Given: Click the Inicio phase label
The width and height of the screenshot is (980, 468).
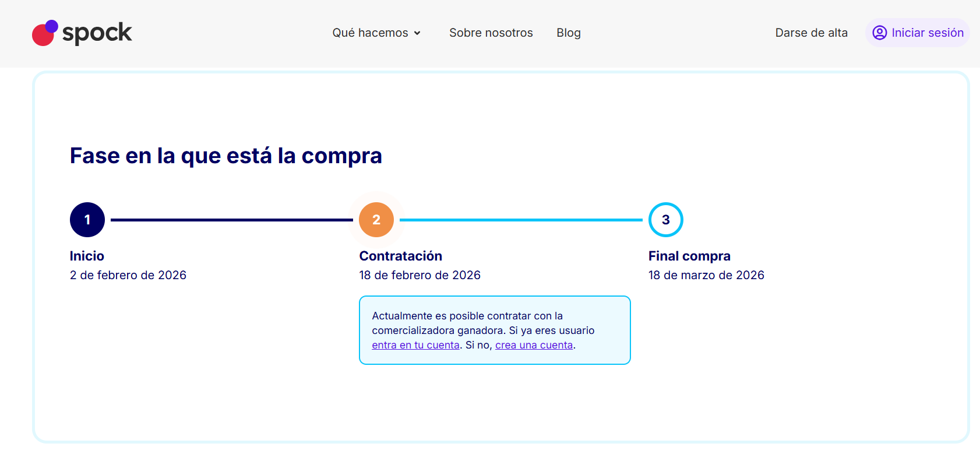Looking at the screenshot, I should (87, 256).
